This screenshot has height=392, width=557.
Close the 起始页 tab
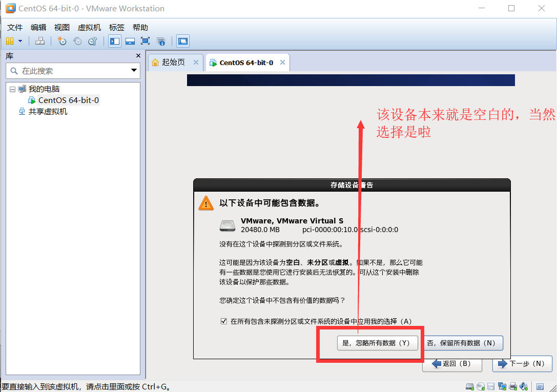pyautogui.click(x=196, y=62)
